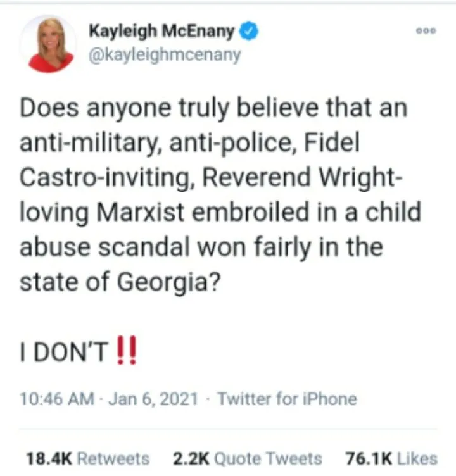Click the @kayleighmcenany handle
The width and height of the screenshot is (456, 476).
point(165,55)
